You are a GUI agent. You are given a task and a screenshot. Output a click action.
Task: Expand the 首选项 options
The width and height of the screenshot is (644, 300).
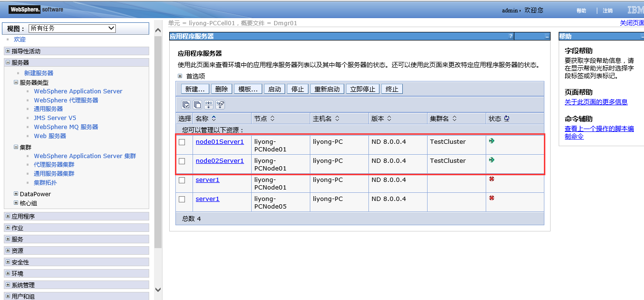coord(180,76)
